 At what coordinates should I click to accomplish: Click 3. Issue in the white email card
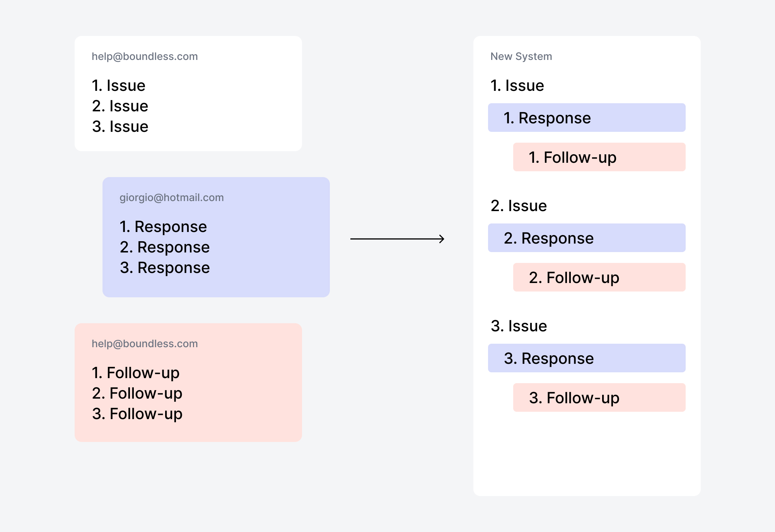[120, 126]
